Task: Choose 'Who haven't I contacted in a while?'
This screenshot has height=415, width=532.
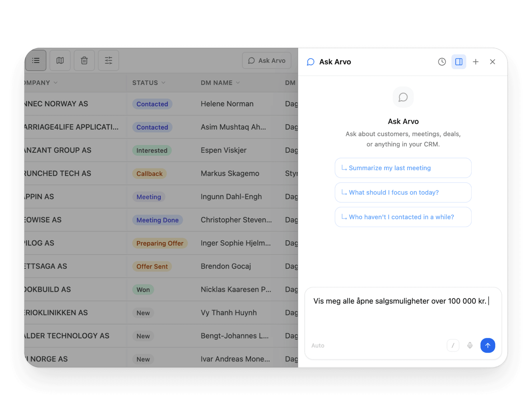Action: click(x=403, y=217)
